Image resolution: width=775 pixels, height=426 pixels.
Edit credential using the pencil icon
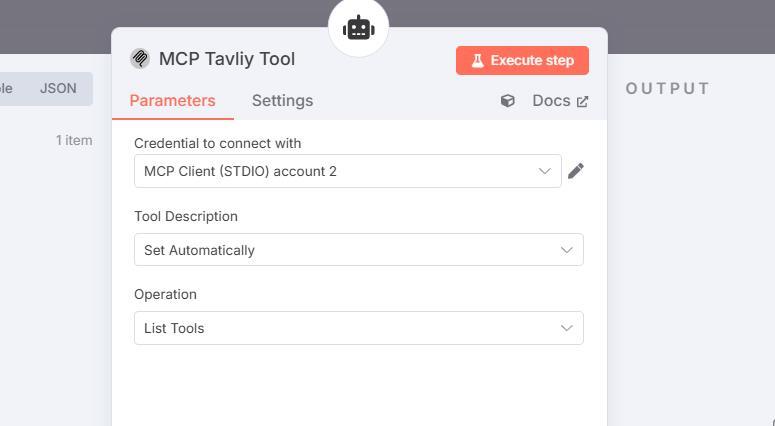576,171
